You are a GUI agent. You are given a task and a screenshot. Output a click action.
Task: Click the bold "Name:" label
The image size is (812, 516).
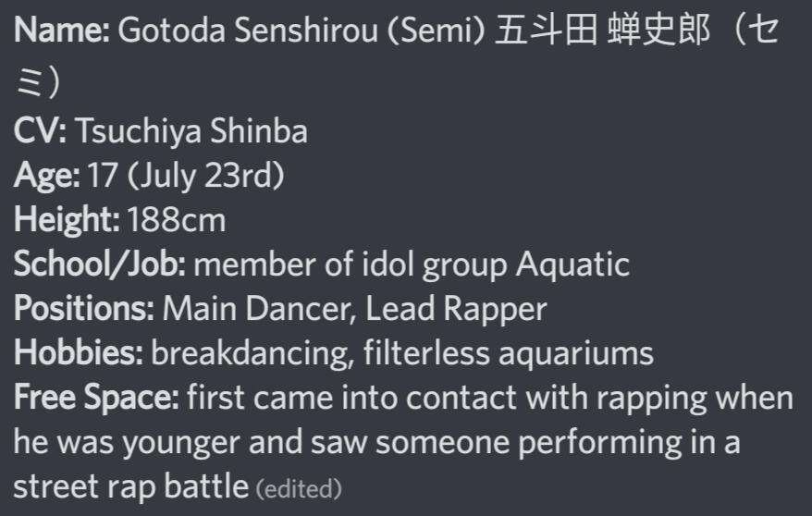(62, 31)
